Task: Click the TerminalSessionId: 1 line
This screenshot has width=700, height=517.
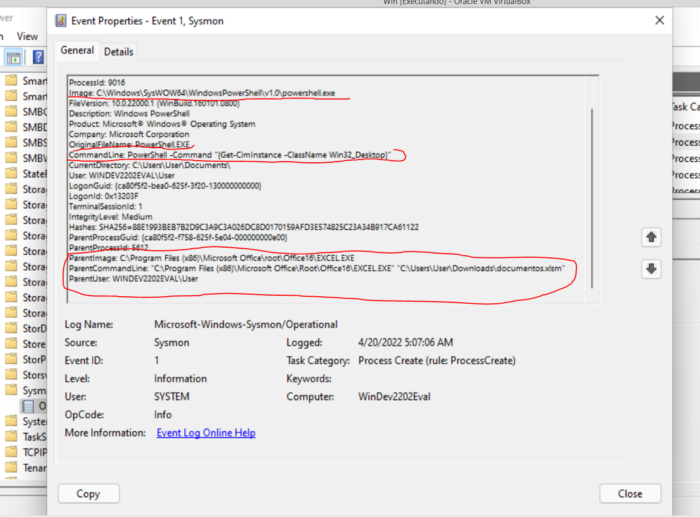Action: pos(105,206)
